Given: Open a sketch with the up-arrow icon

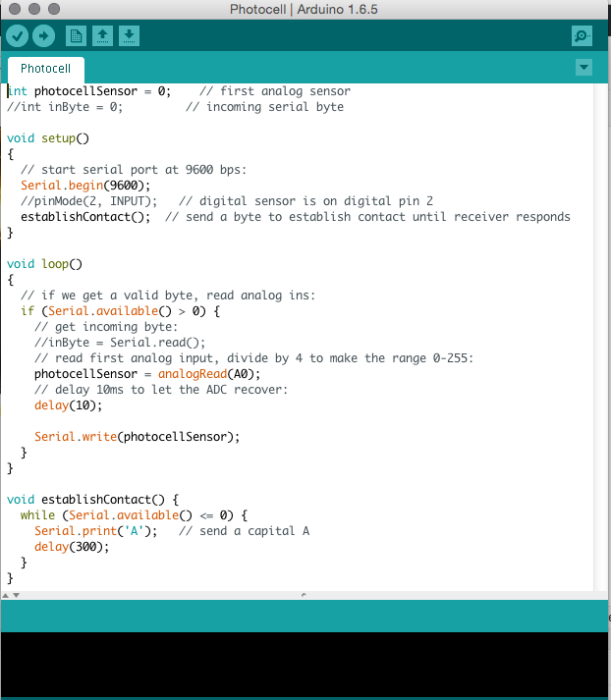Looking at the screenshot, I should click(x=103, y=35).
